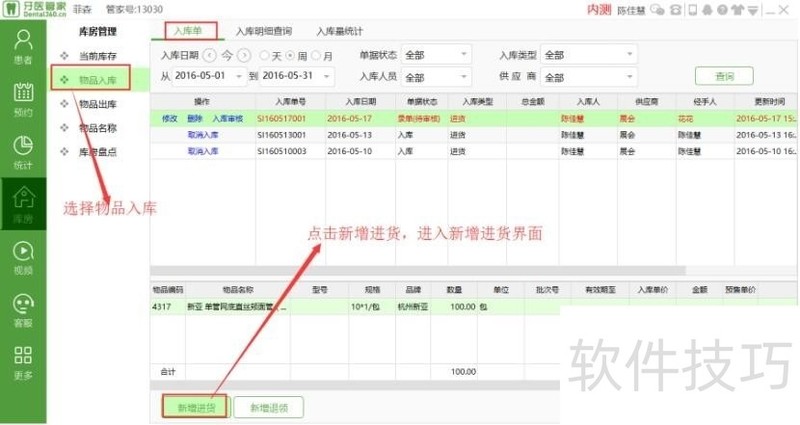
Task: Open the 入库人员 dropdown
Action: click(x=436, y=77)
